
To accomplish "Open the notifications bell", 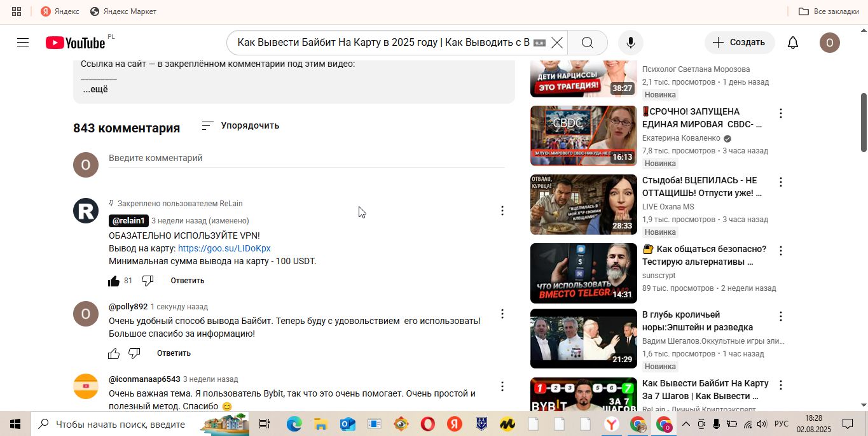I will click(x=793, y=43).
